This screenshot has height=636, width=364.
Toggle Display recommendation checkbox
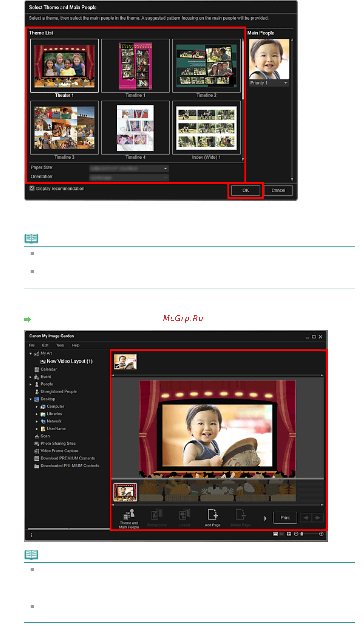32,188
